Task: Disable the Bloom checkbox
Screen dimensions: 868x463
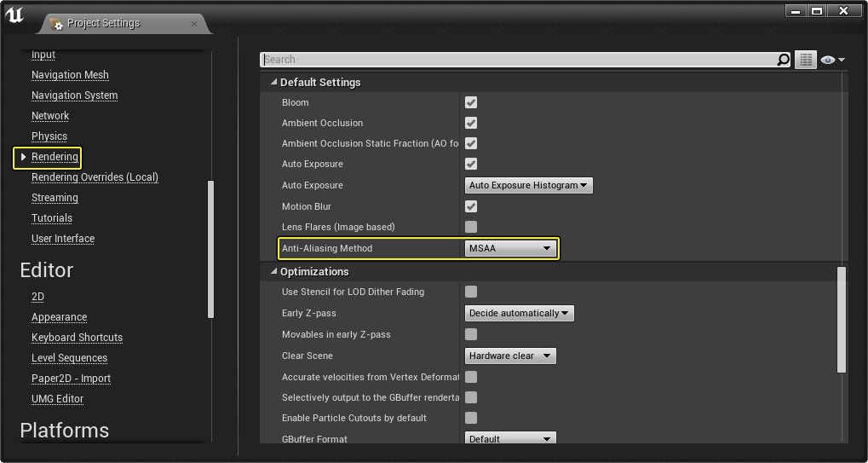Action: coord(471,102)
